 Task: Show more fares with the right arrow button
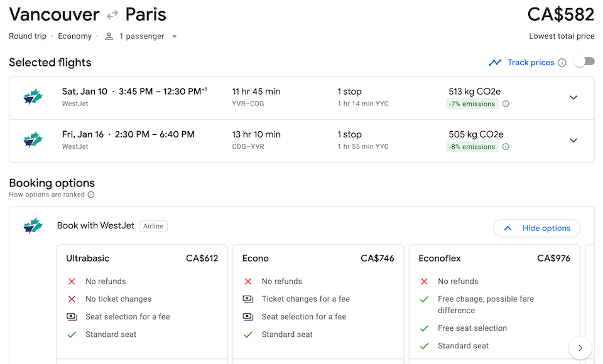click(580, 348)
